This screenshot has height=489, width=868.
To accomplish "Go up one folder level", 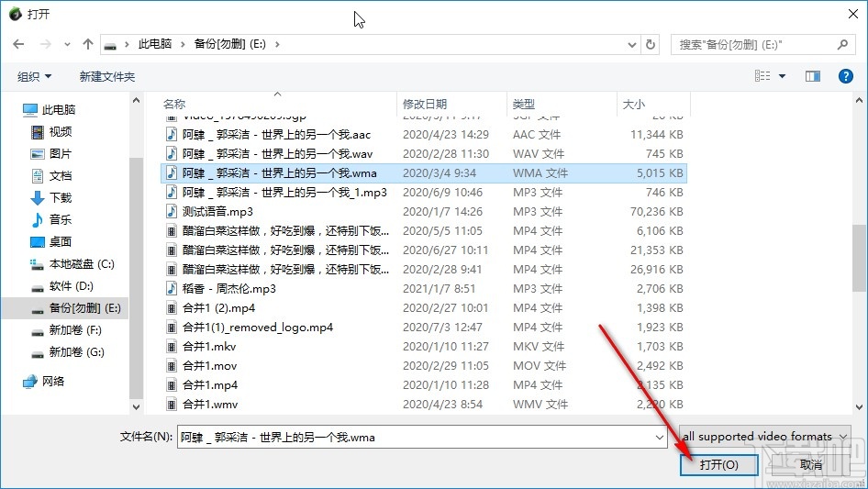I will tap(87, 44).
